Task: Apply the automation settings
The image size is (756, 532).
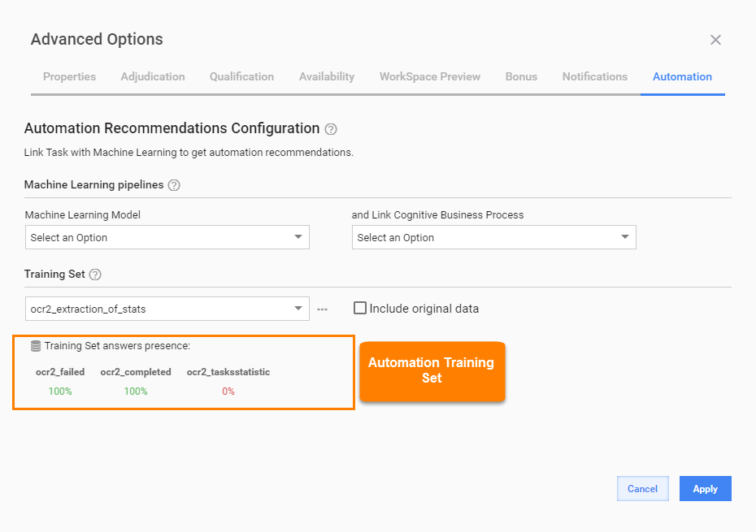Action: pyautogui.click(x=706, y=489)
